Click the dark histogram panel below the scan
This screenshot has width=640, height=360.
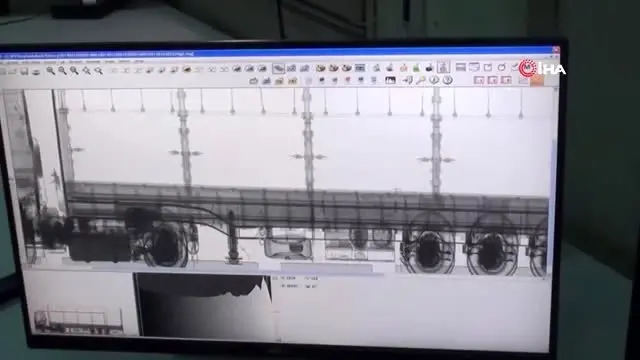tap(203, 306)
